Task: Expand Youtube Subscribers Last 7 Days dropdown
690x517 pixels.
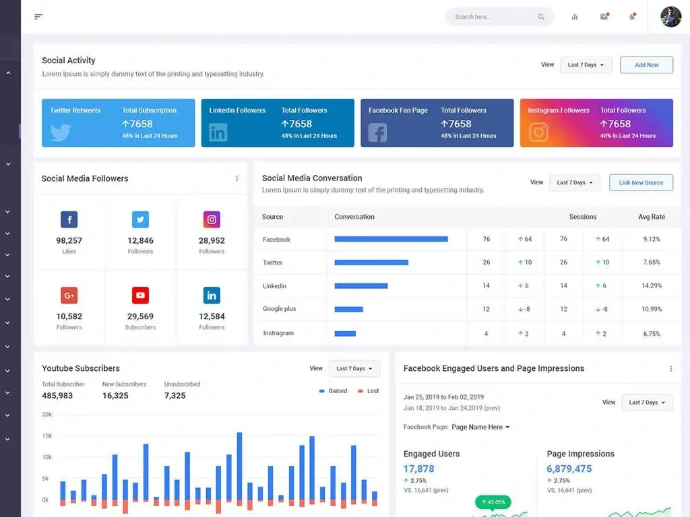Action: click(x=354, y=369)
